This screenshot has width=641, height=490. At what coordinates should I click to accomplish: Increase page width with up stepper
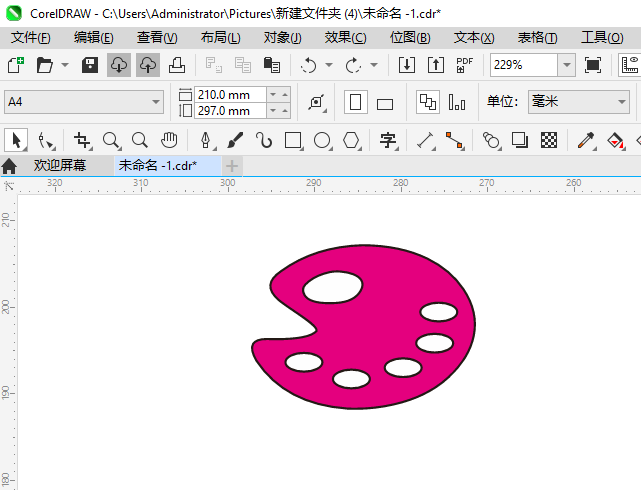coord(285,94)
